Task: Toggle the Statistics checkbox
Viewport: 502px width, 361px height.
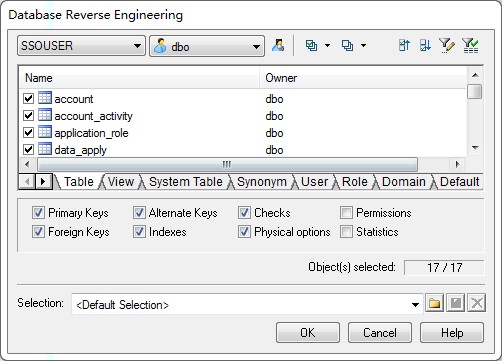Action: (x=346, y=232)
